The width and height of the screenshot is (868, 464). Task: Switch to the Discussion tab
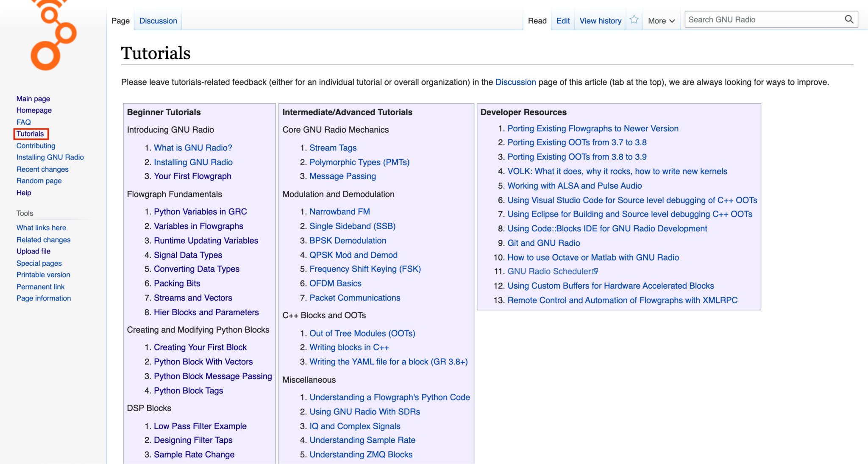pyautogui.click(x=158, y=21)
